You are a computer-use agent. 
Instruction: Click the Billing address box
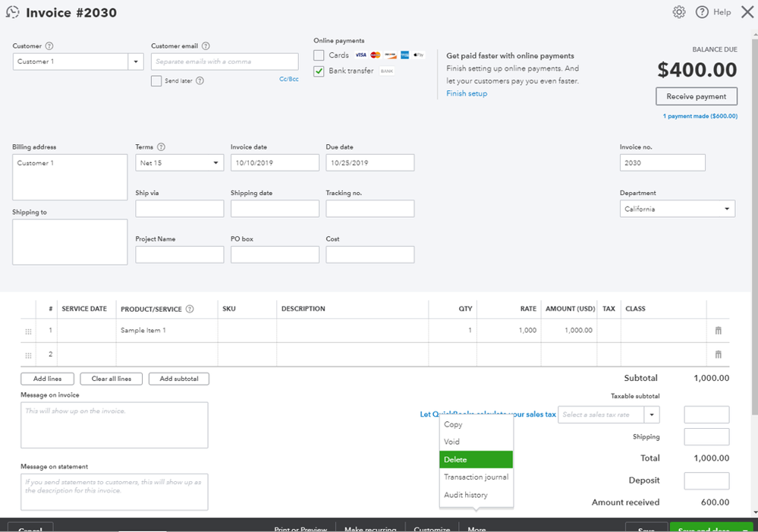click(x=70, y=177)
